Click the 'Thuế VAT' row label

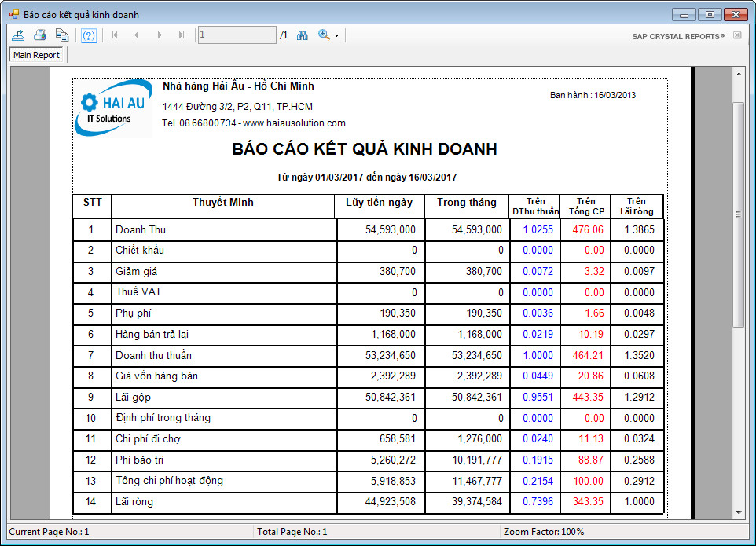tap(138, 291)
